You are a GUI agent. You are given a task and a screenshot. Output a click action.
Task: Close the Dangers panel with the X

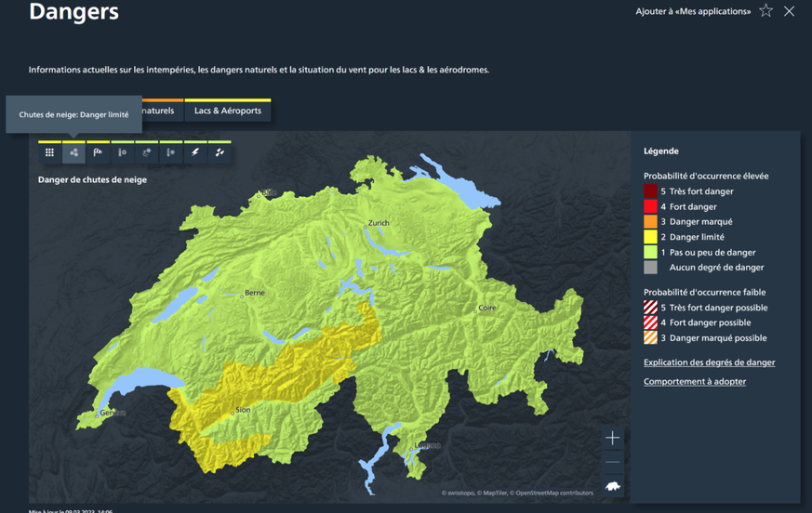pos(789,11)
